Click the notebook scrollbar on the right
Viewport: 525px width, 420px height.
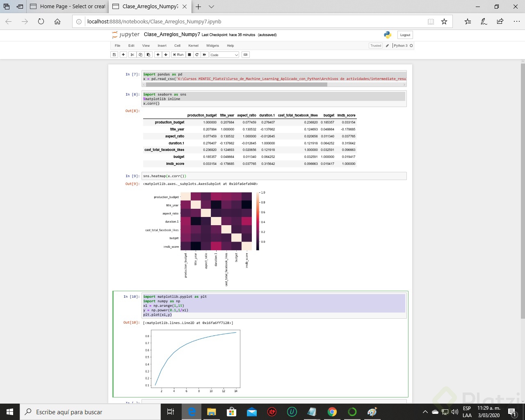523,164
